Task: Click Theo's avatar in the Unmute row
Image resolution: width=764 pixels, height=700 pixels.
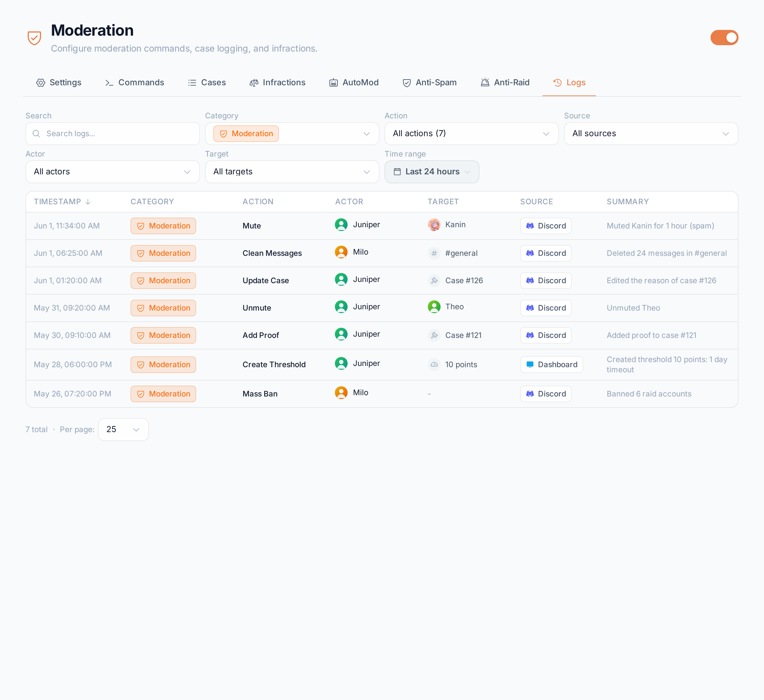Action: click(434, 306)
